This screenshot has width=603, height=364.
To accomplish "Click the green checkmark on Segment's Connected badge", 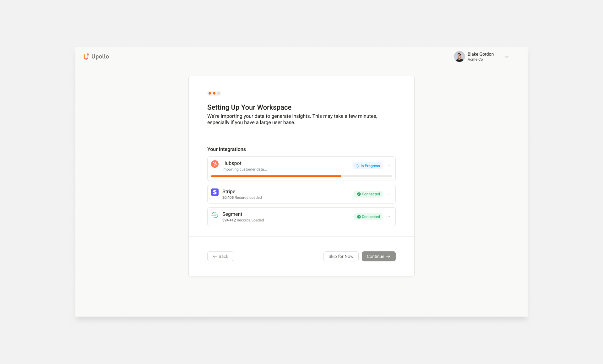I will (x=359, y=217).
